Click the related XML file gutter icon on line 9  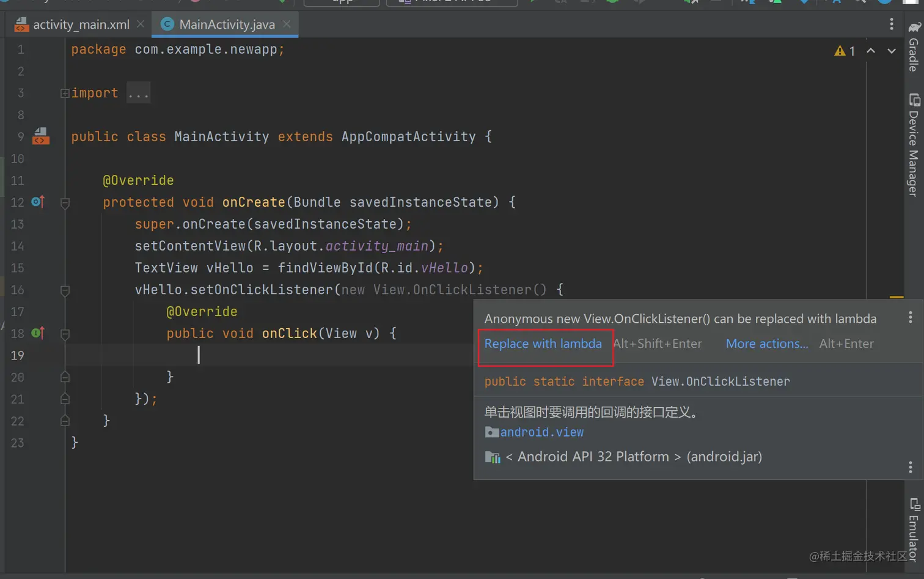(x=40, y=136)
